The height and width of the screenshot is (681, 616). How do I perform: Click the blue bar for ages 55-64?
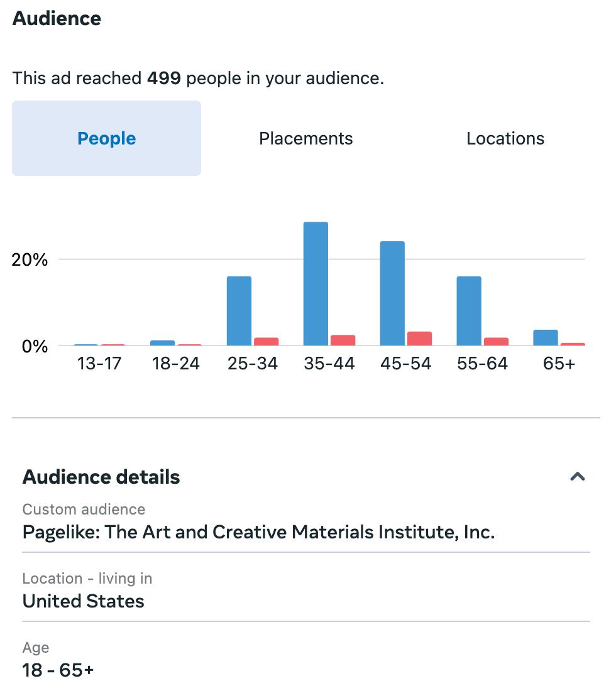click(x=469, y=311)
